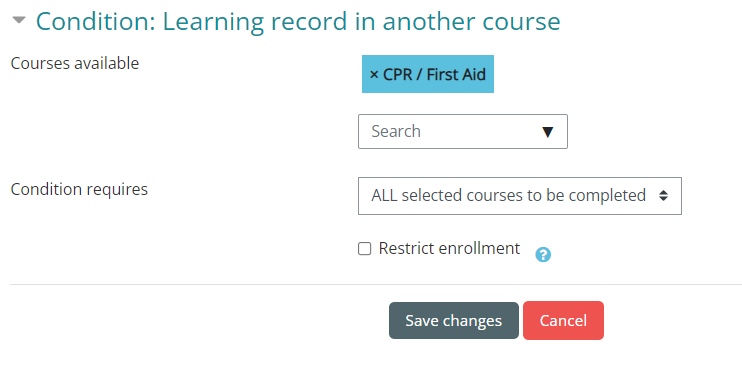Click the Condition: Learning record heading
742x365 pixels.
[x=298, y=22]
